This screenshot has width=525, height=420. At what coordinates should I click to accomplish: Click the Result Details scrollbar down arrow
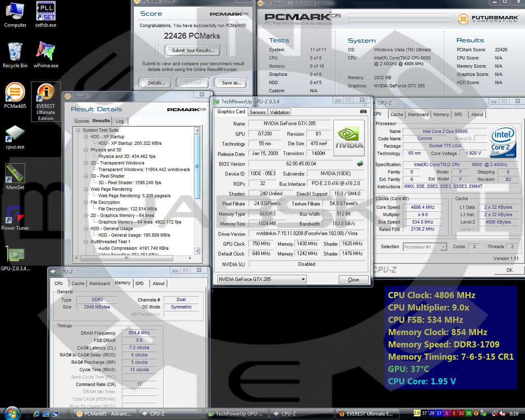click(197, 251)
